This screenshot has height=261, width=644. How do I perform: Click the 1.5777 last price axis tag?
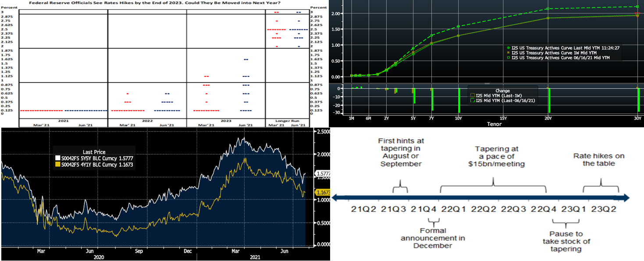(x=324, y=174)
